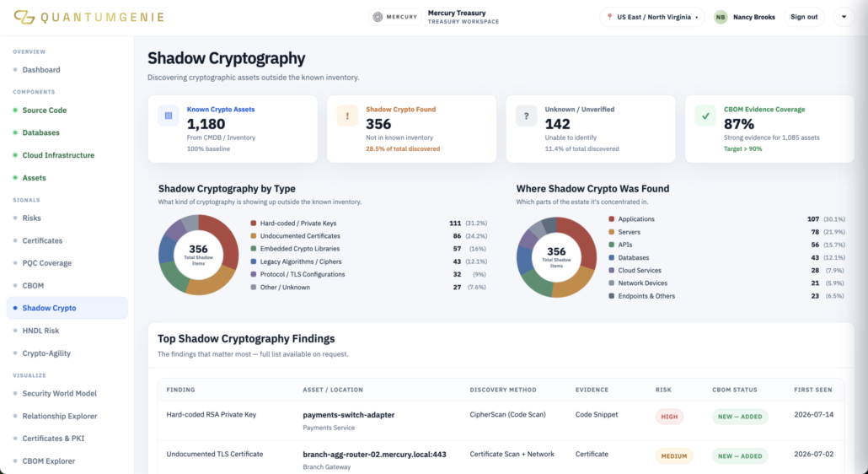Click the Legacy Algorithms / Ciphers blue swatch
This screenshot has height=474, width=868.
[254, 262]
